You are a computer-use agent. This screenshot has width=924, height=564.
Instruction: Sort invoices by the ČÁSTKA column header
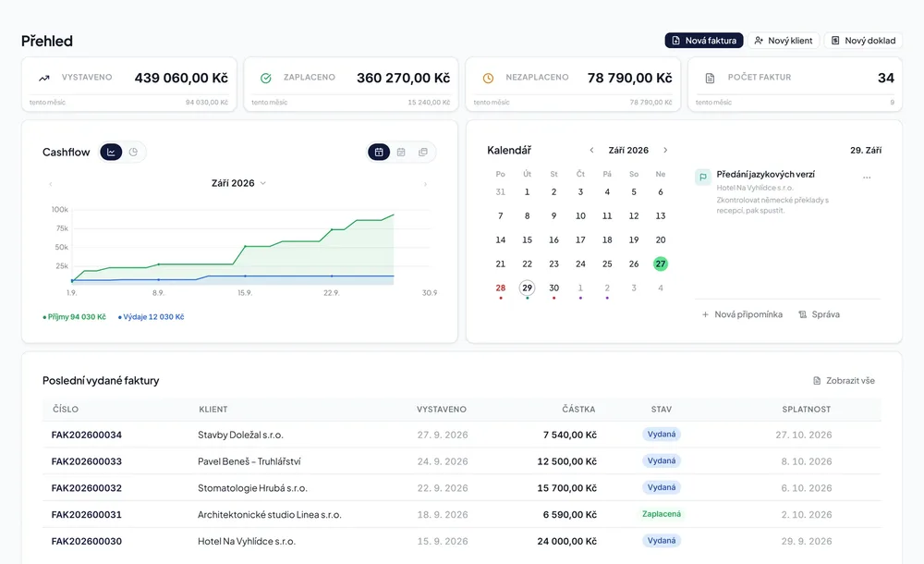point(578,410)
